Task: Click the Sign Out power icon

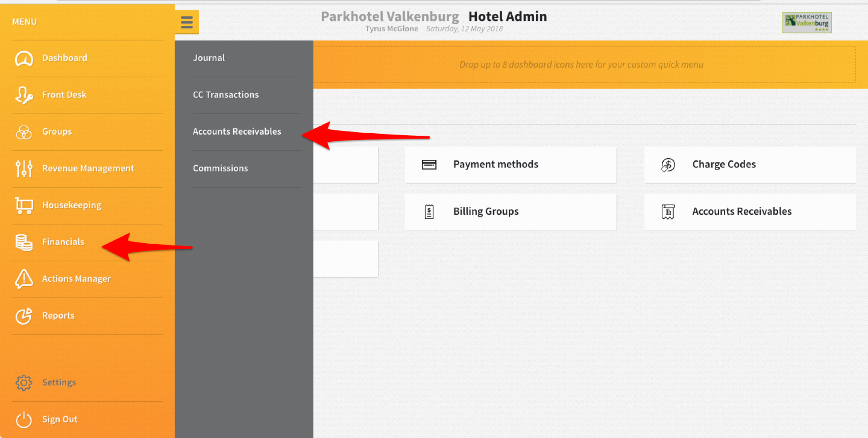Action: coord(24,419)
